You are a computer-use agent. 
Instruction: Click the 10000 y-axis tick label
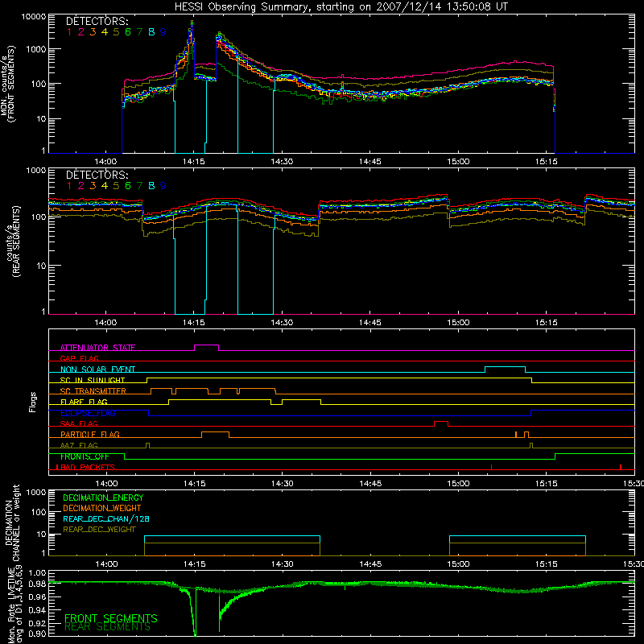pyautogui.click(x=34, y=17)
